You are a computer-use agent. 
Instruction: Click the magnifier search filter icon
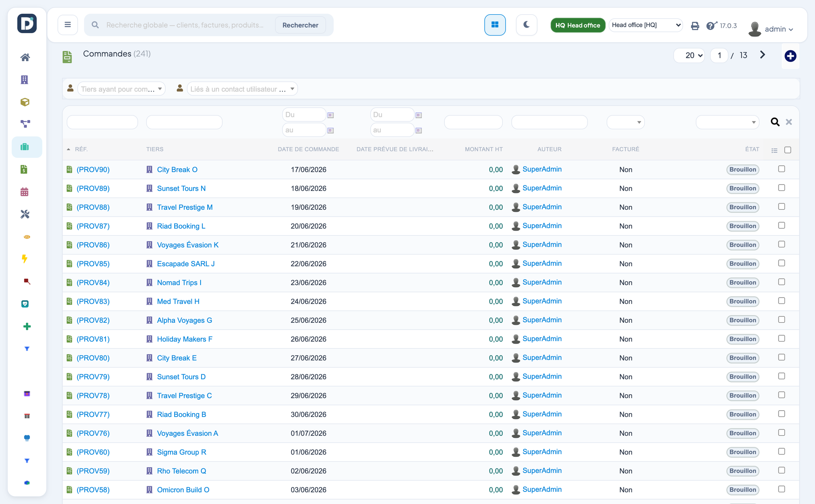[775, 122]
